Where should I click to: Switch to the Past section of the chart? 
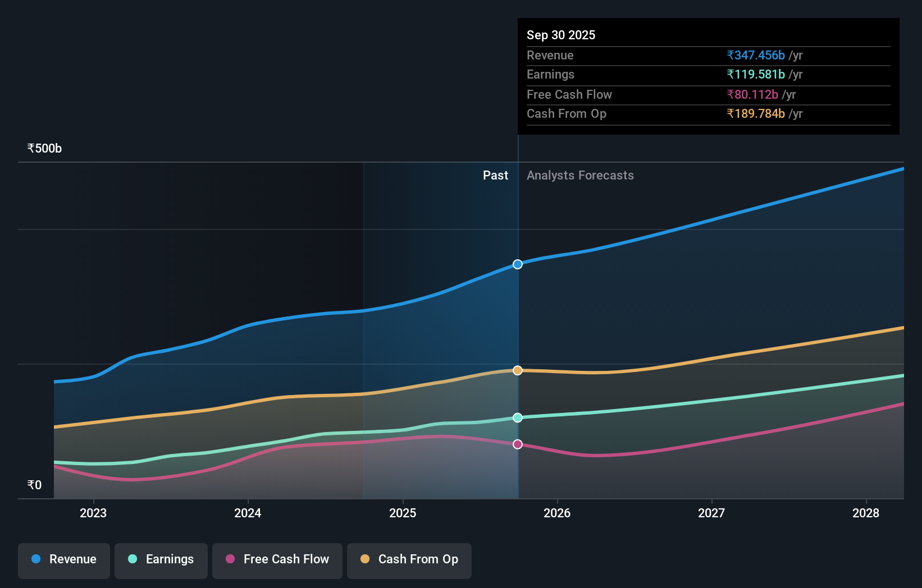(x=495, y=175)
